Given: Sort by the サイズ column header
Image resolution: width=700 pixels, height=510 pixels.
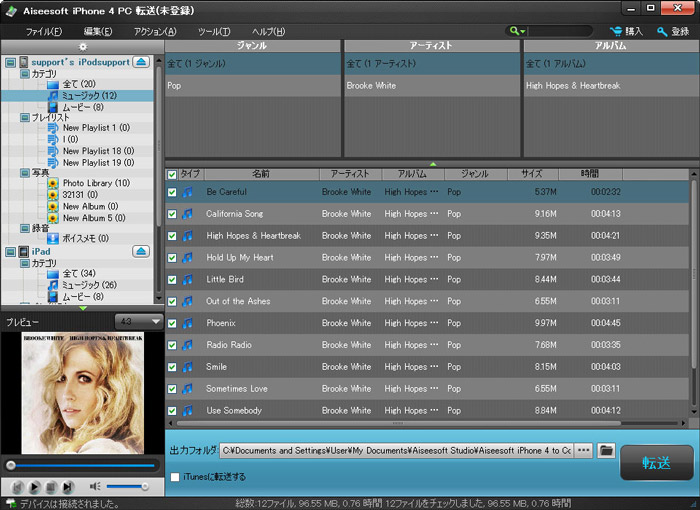Looking at the screenshot, I should pyautogui.click(x=533, y=174).
